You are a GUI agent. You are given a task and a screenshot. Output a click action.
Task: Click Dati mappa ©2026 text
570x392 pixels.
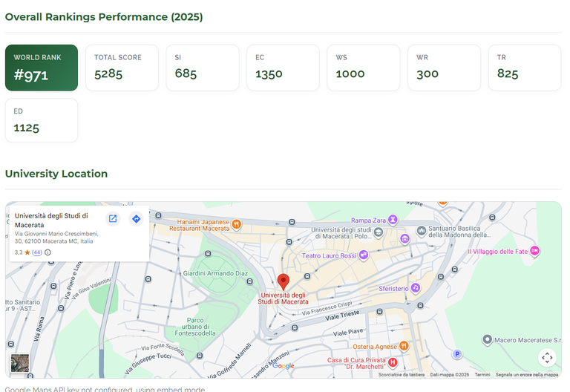[x=449, y=374]
